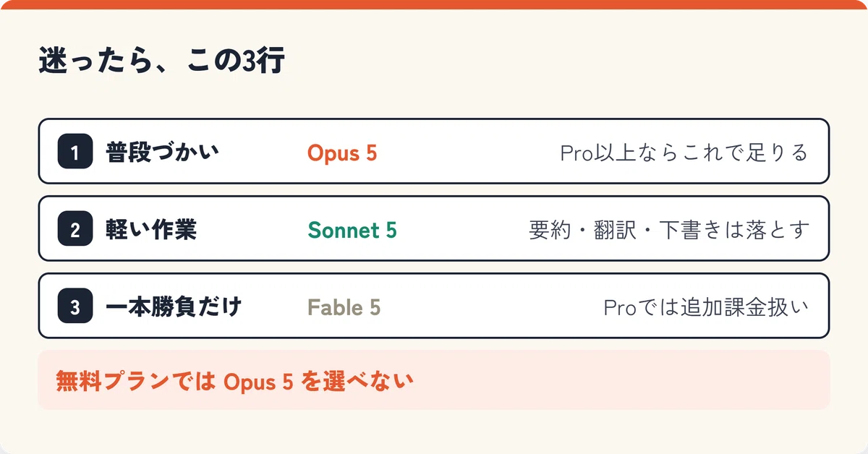Select the orange Opus 5 label
This screenshot has height=454, width=868.
click(342, 153)
